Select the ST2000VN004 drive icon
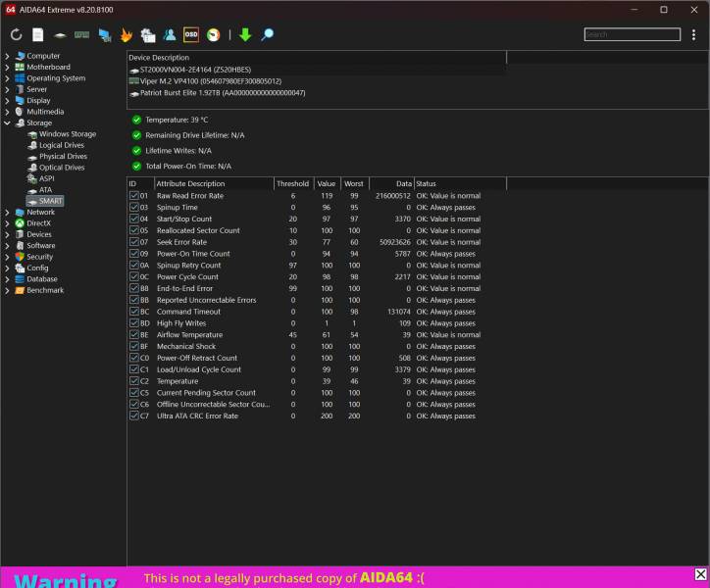Image resolution: width=710 pixels, height=588 pixels. tap(134, 71)
